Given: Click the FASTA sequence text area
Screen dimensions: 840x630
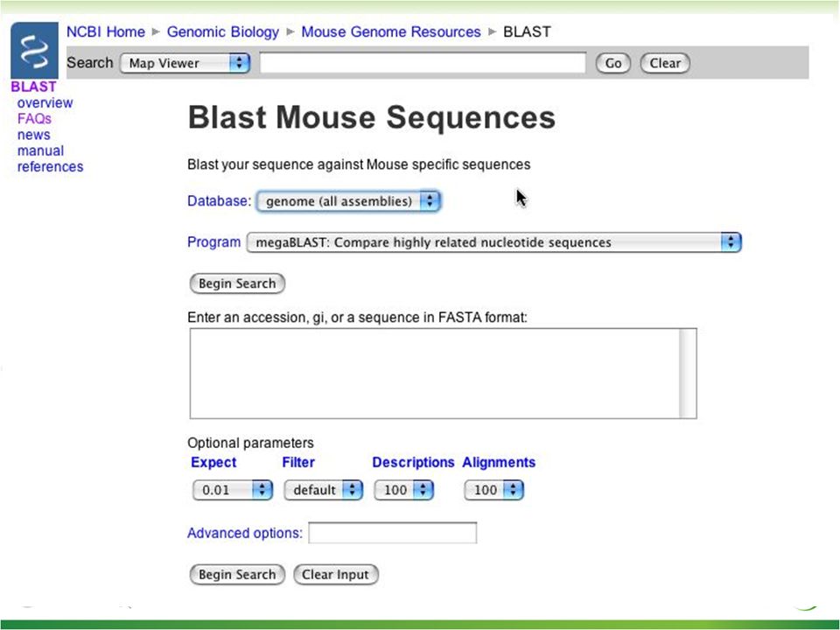Looking at the screenshot, I should (x=435, y=374).
